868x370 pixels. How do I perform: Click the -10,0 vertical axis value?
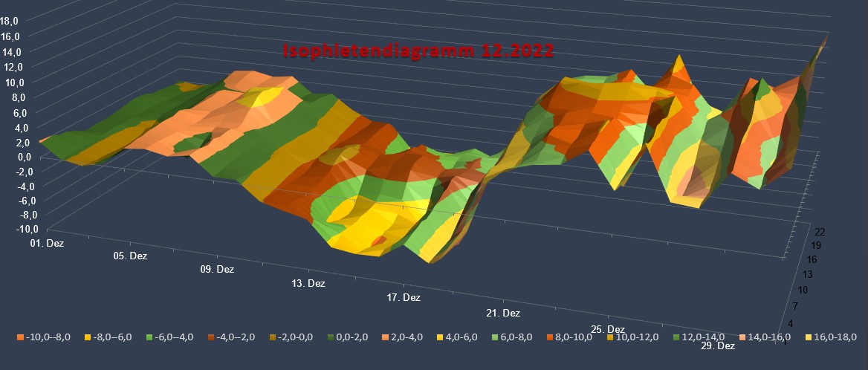coord(17,230)
